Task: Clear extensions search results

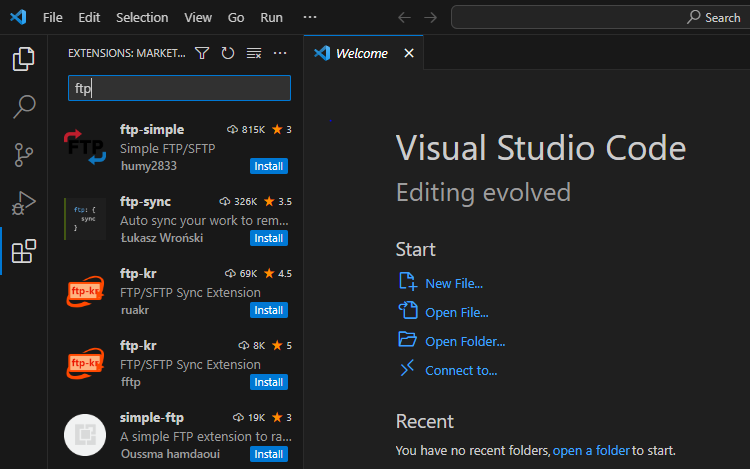Action: (x=254, y=54)
